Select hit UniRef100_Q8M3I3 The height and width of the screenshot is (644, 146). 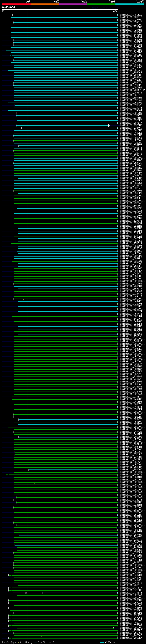point(131,17)
